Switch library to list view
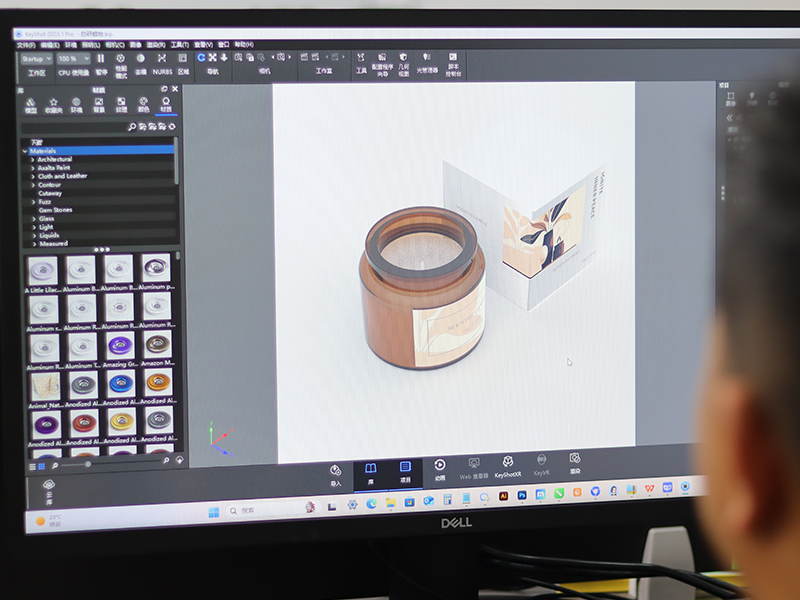The height and width of the screenshot is (600, 800). tap(33, 467)
